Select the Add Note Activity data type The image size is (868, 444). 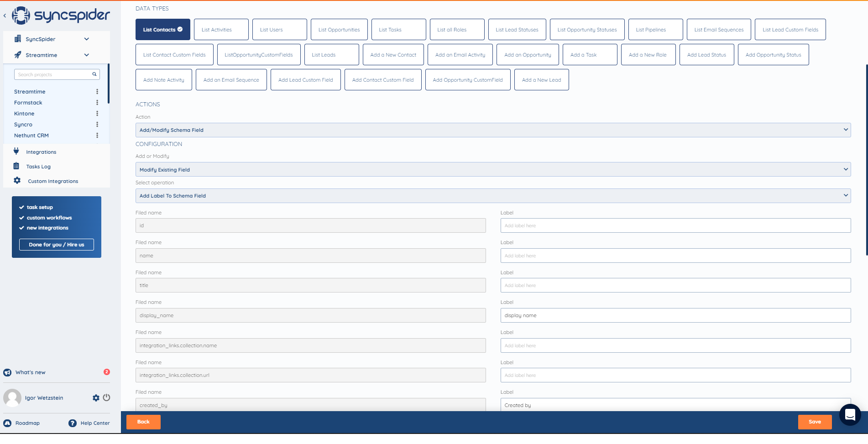[x=164, y=80]
